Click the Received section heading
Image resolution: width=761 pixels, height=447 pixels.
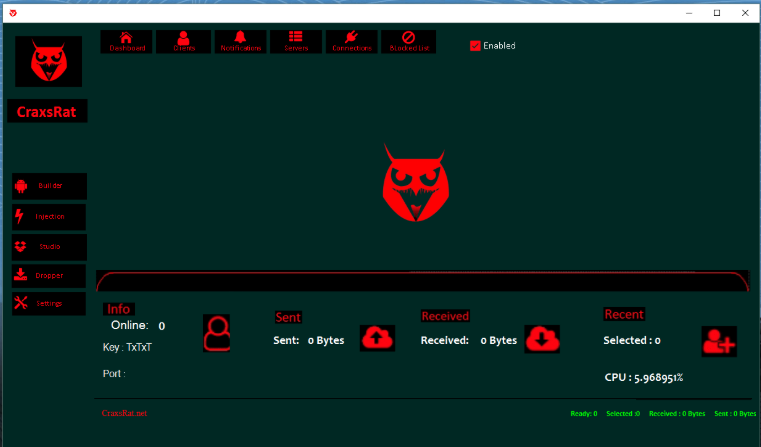(445, 316)
